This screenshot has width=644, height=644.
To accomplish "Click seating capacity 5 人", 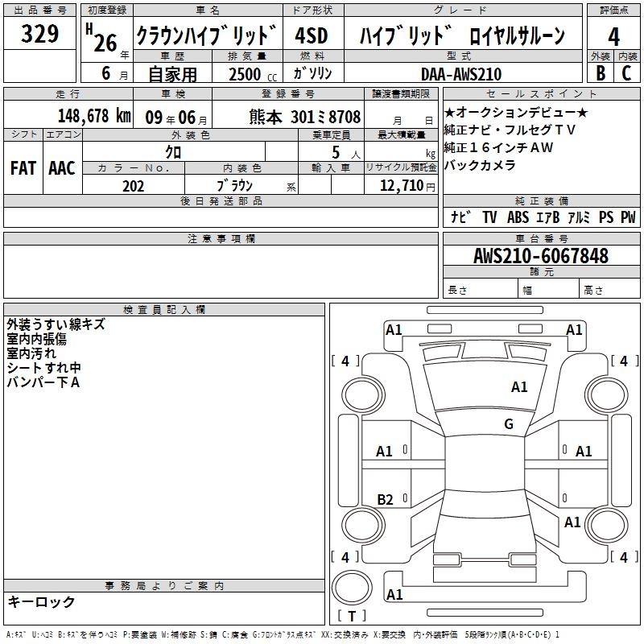I will [x=346, y=153].
